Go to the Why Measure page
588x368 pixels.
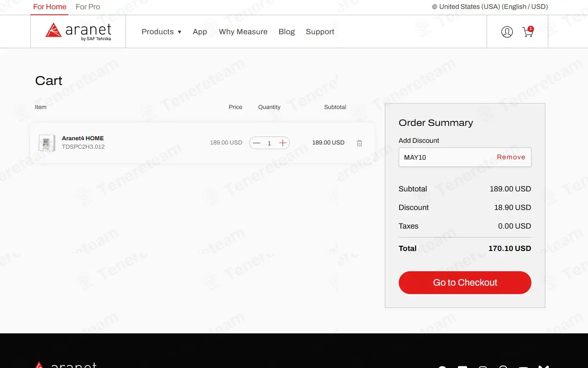click(x=243, y=32)
